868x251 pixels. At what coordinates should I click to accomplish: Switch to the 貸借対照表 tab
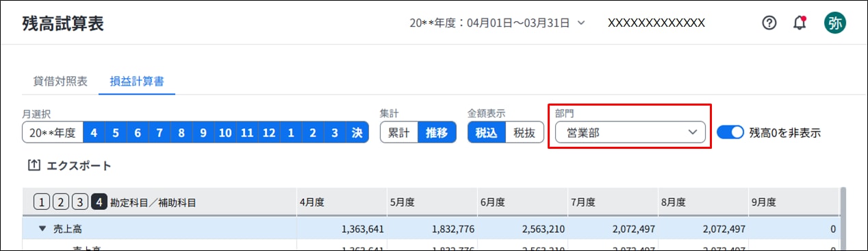pyautogui.click(x=60, y=81)
